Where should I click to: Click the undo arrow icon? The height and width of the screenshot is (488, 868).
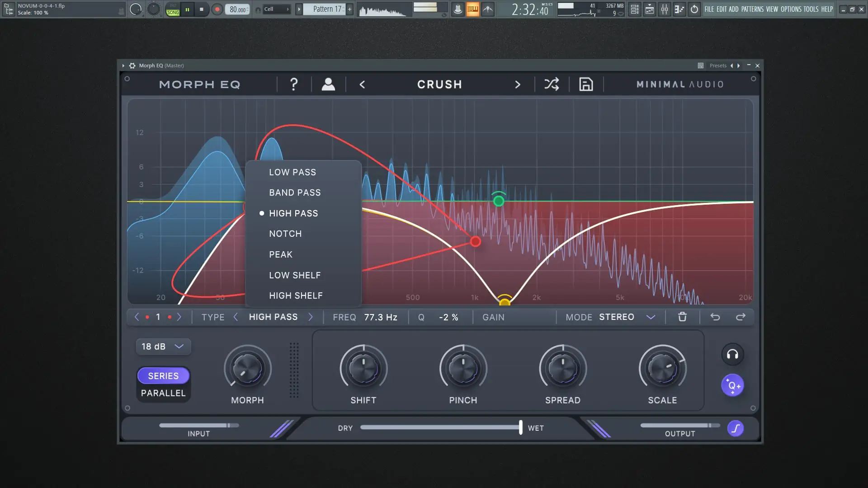pos(715,317)
